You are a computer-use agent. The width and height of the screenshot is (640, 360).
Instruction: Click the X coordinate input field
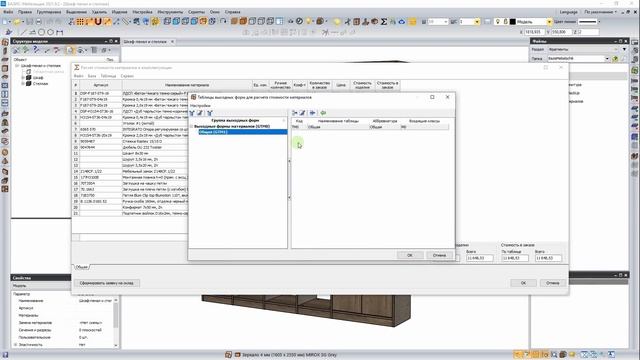coord(534,32)
